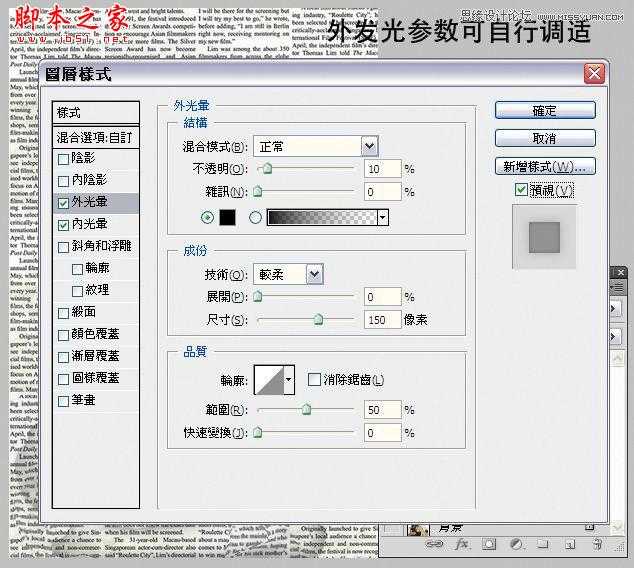Click the style preview thumbnail under 預視
The image size is (634, 568).
[x=544, y=237]
